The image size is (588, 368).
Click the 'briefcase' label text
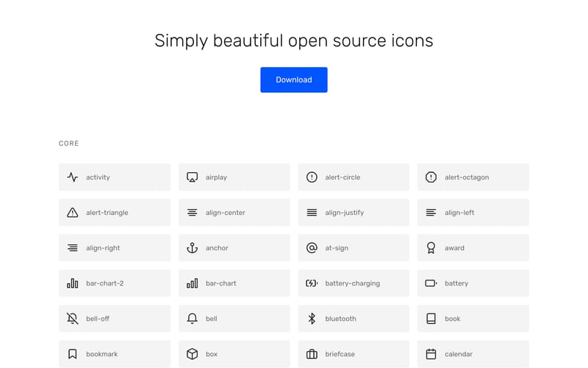(340, 354)
